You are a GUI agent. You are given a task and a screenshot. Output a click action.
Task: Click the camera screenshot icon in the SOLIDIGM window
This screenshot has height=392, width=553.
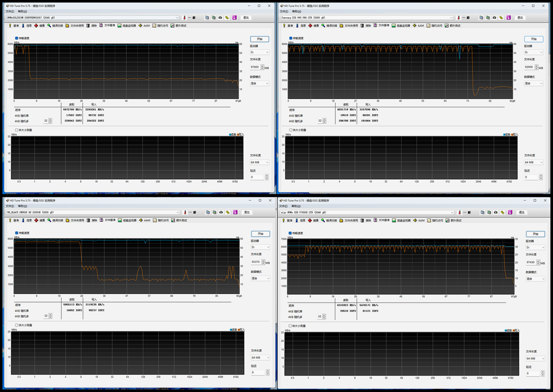coord(220,18)
